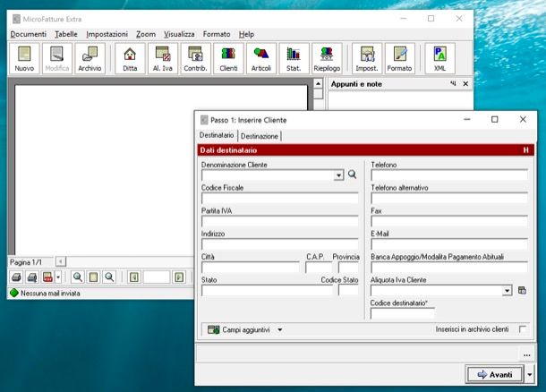This screenshot has width=546, height=392.
Task: Switch to the Destinazione tab
Action: [260, 136]
